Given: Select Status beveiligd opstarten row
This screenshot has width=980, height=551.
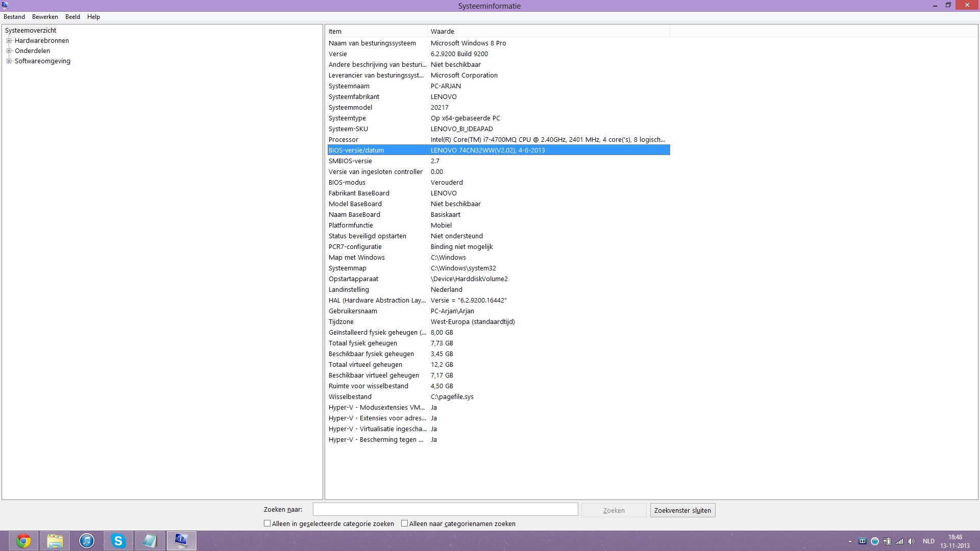Looking at the screenshot, I should 498,236.
